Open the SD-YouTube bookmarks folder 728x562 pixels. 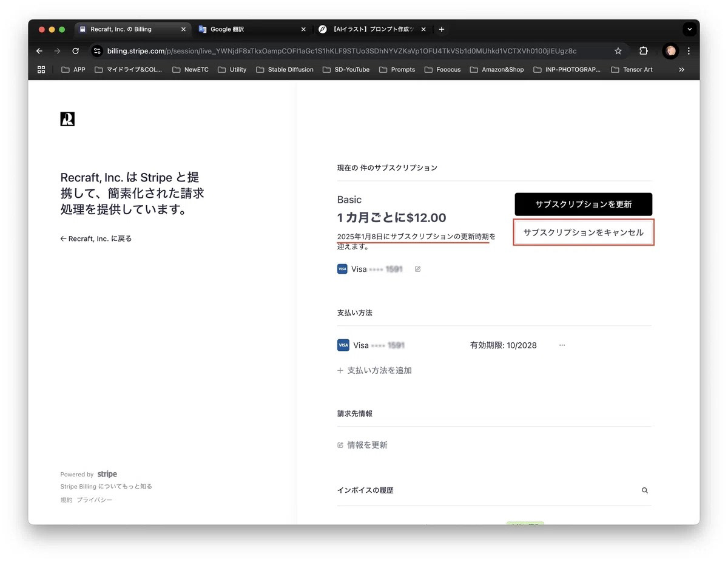click(x=346, y=70)
